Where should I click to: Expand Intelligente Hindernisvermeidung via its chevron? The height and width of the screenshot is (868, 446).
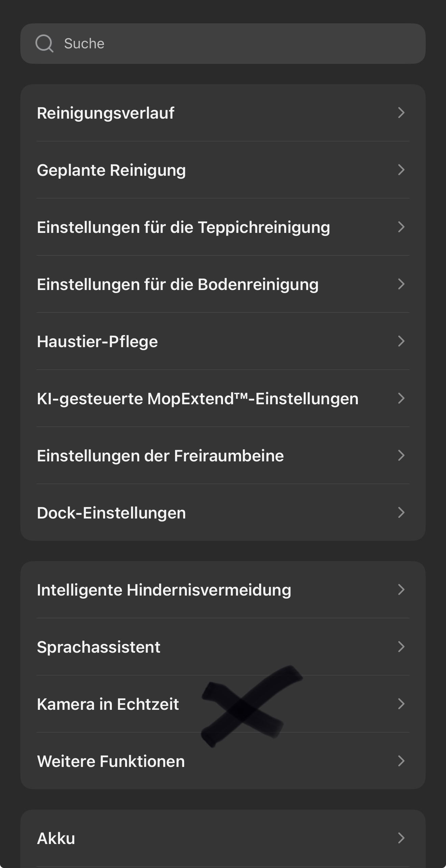401,589
